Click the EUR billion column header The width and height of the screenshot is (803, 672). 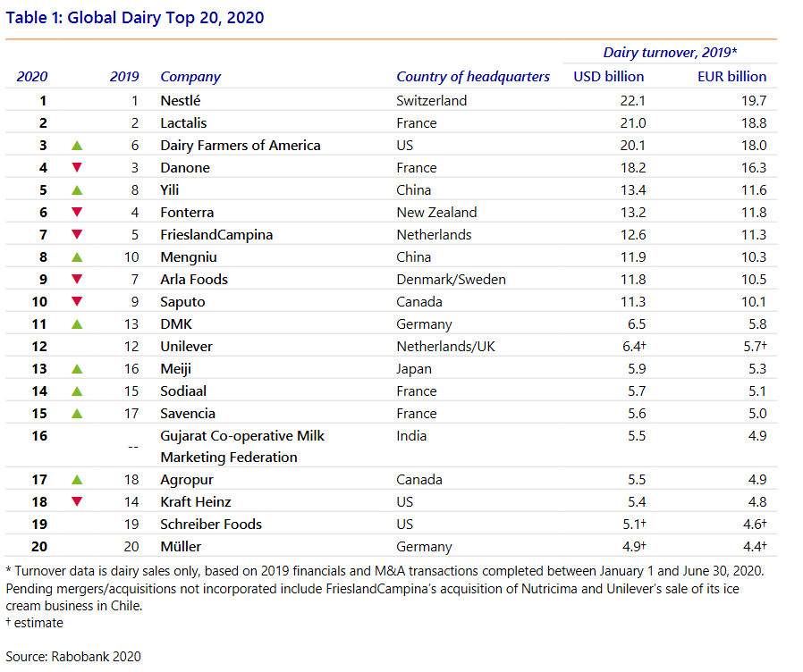(731, 77)
